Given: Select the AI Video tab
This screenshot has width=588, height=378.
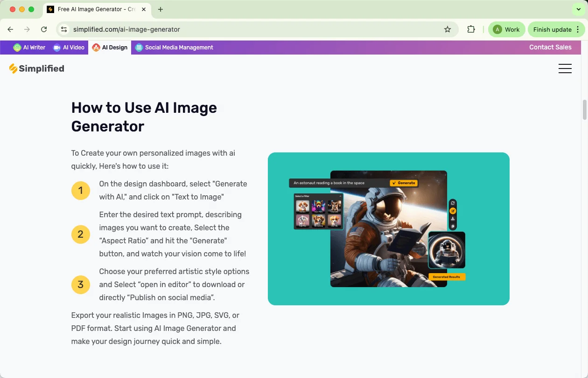Looking at the screenshot, I should pyautogui.click(x=69, y=48).
